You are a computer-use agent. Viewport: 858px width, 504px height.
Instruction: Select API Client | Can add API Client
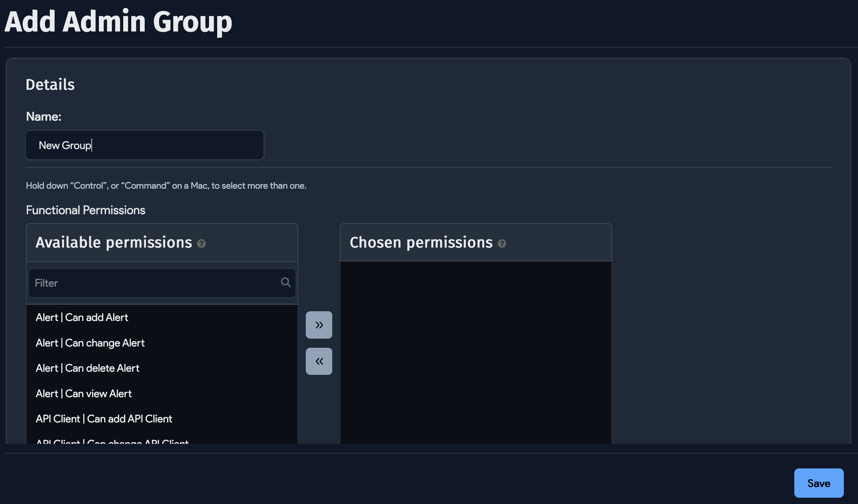pos(104,419)
